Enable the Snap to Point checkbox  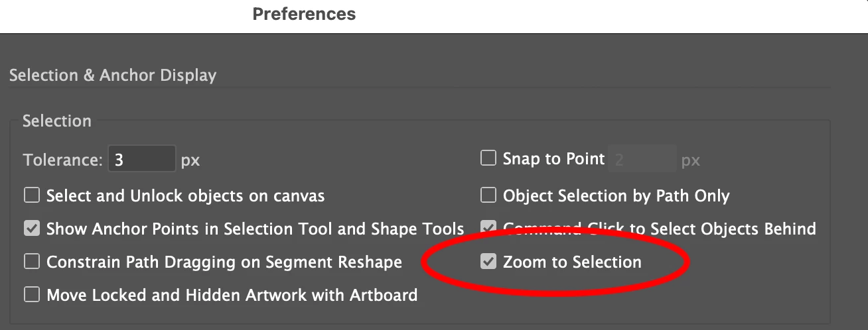pos(488,158)
